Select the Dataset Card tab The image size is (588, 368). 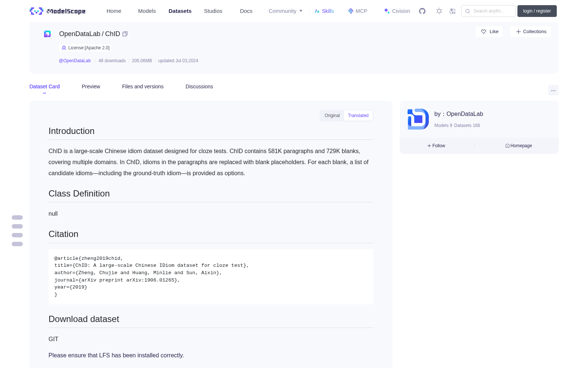44,86
